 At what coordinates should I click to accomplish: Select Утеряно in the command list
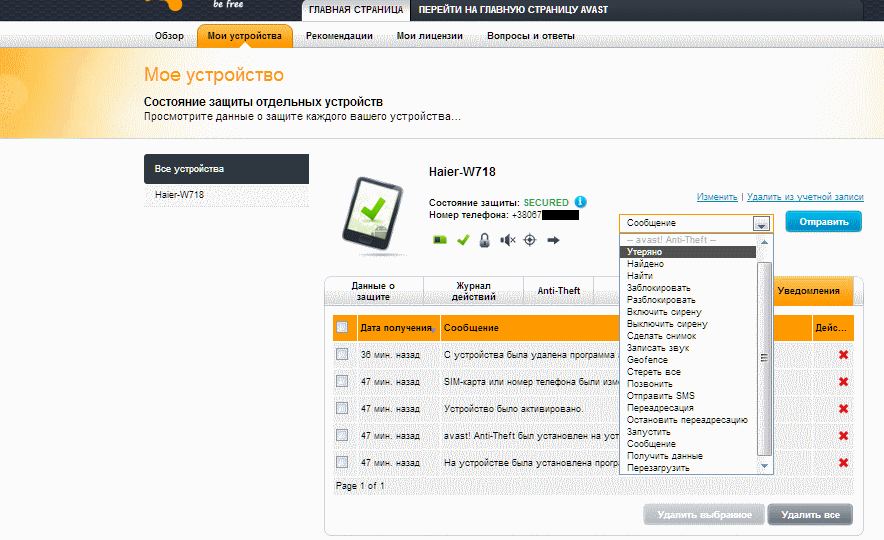click(x=688, y=252)
